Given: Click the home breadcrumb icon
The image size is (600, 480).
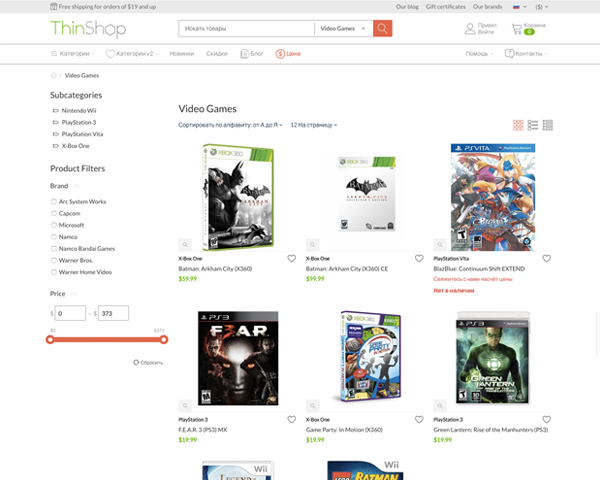Looking at the screenshot, I should click(53, 75).
